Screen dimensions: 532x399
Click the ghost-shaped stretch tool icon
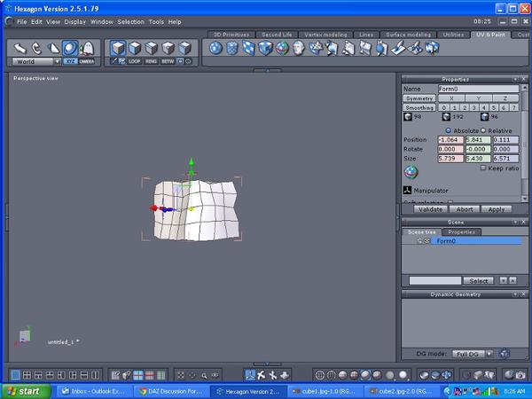[x=88, y=48]
